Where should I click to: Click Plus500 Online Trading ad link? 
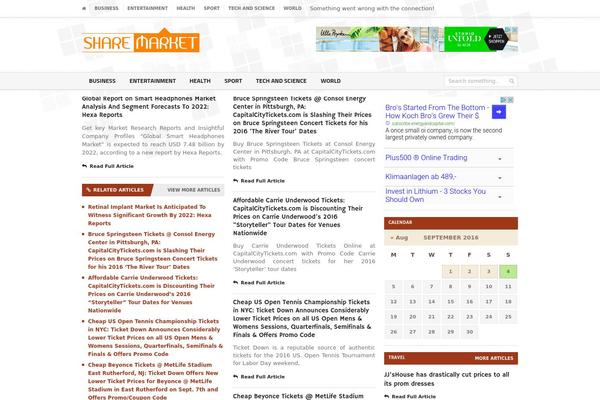[426, 158]
